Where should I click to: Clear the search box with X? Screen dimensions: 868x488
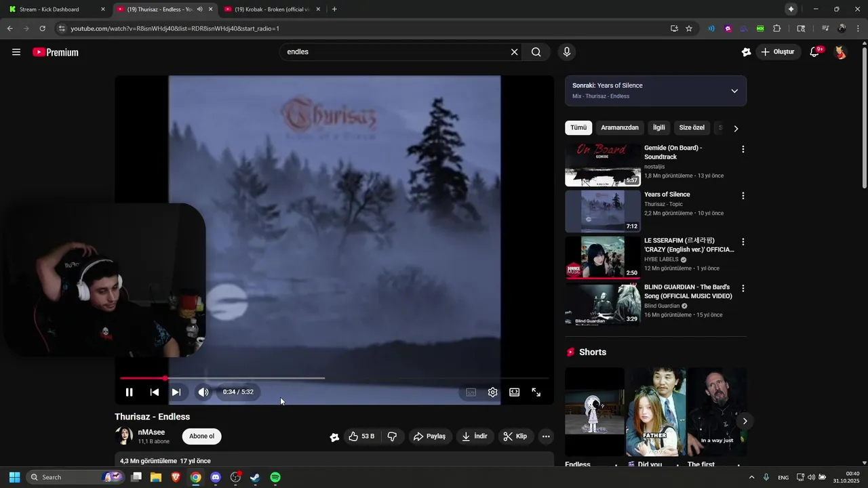[514, 52]
